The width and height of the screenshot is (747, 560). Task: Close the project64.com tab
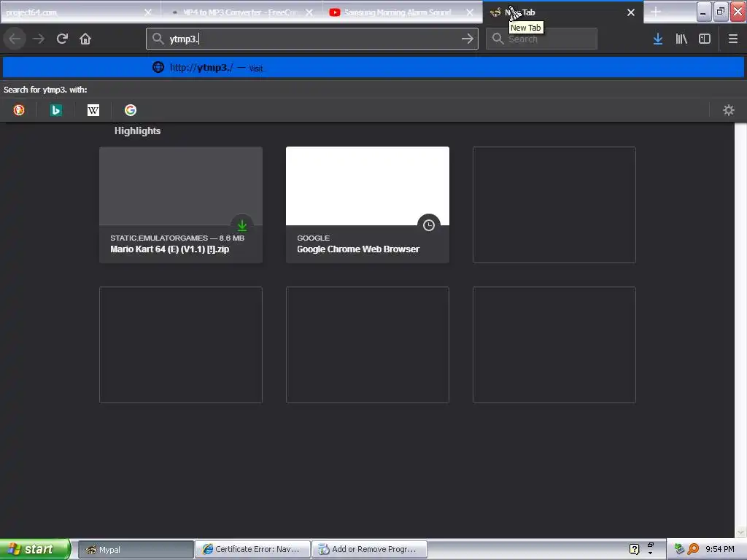pyautogui.click(x=148, y=12)
